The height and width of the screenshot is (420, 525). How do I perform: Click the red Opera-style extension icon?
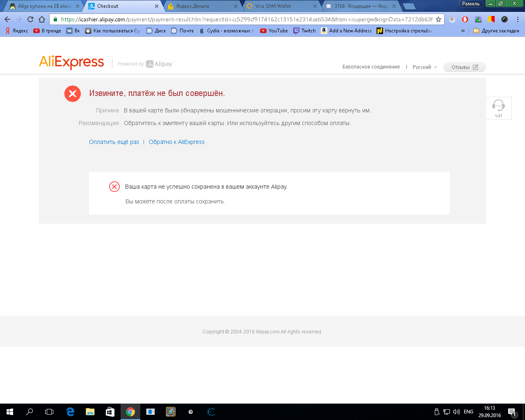point(465,19)
